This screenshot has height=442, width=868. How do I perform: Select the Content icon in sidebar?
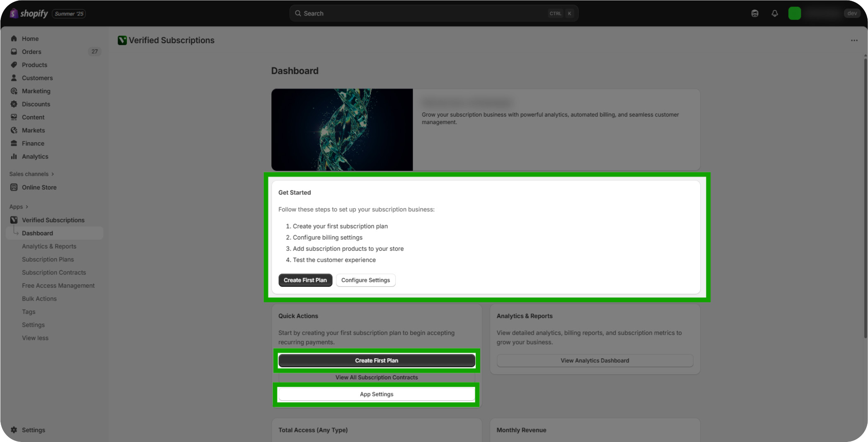(x=14, y=117)
